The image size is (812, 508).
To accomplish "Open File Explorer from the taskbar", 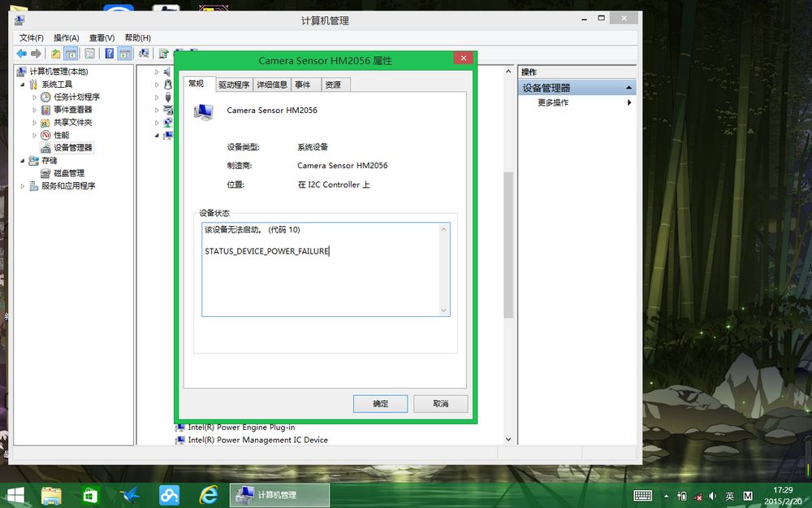I will point(51,496).
